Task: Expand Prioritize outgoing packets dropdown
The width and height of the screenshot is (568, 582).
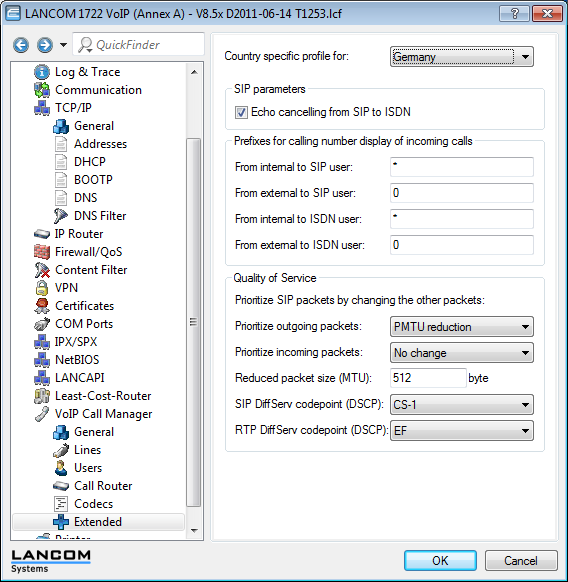Action: pos(461,327)
